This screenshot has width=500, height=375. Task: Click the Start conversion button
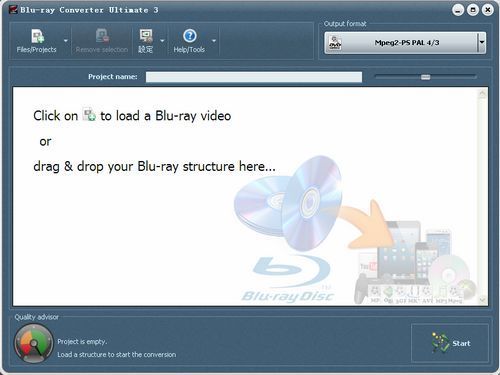click(x=450, y=343)
